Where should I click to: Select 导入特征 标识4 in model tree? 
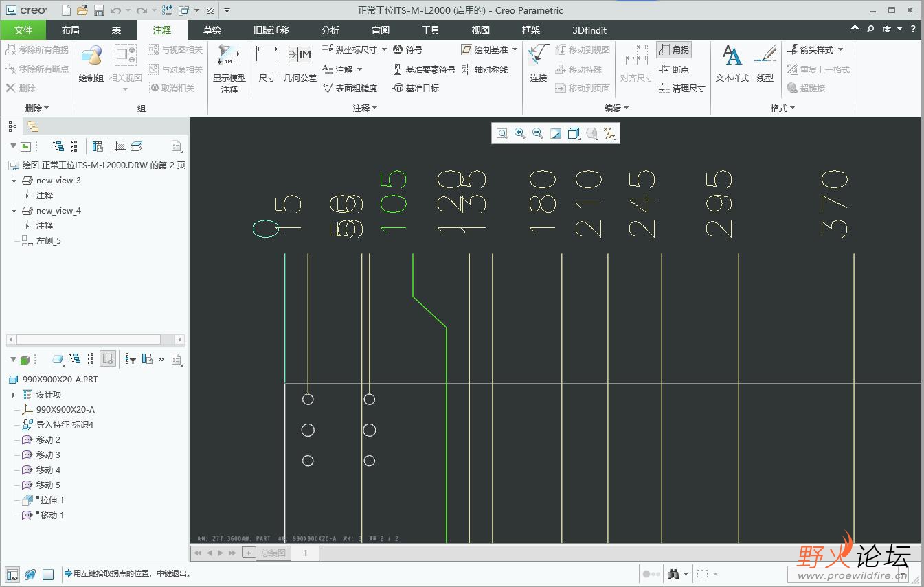point(58,425)
